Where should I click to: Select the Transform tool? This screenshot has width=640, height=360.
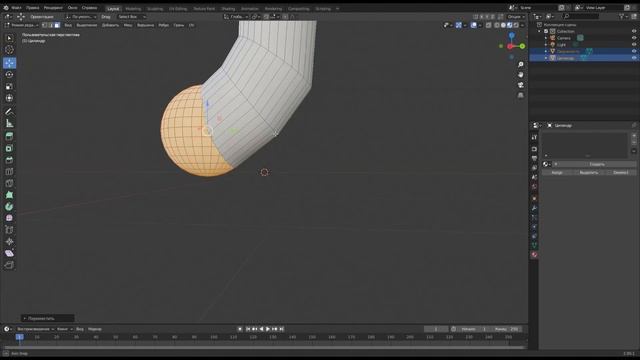(9, 98)
